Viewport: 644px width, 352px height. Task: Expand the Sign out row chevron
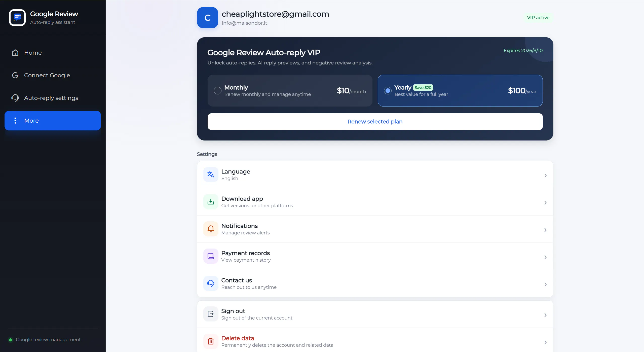tap(545, 315)
